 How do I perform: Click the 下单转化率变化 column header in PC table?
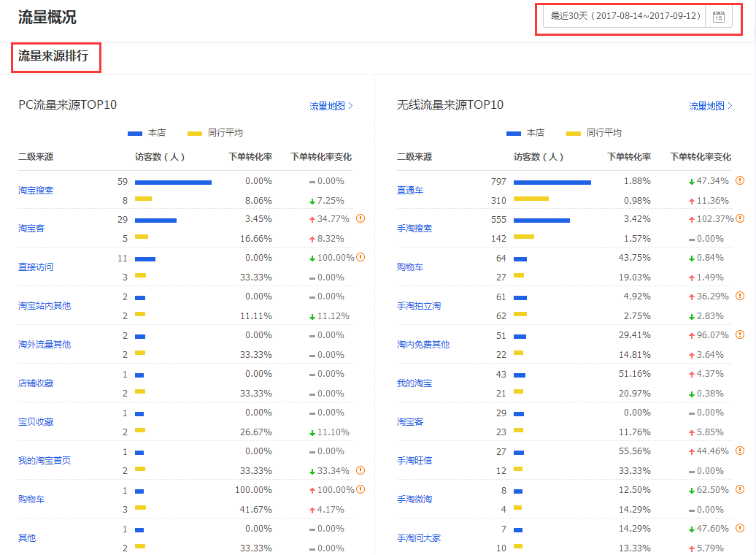(x=321, y=156)
